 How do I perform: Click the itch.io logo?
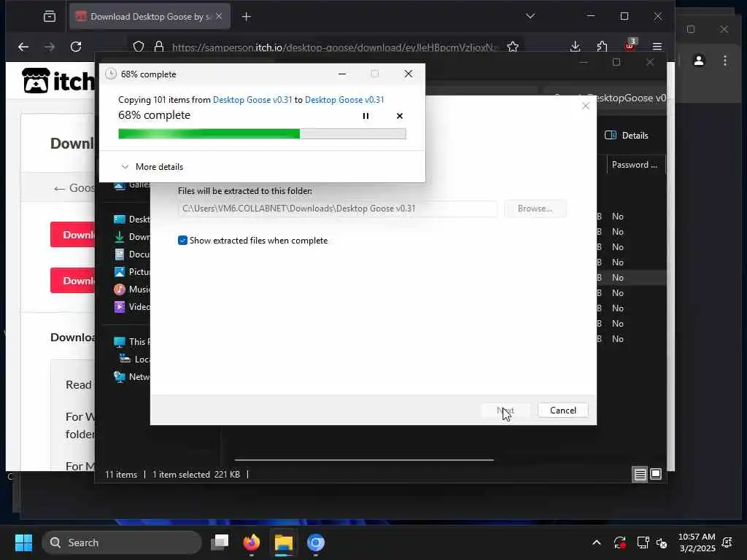click(x=58, y=81)
